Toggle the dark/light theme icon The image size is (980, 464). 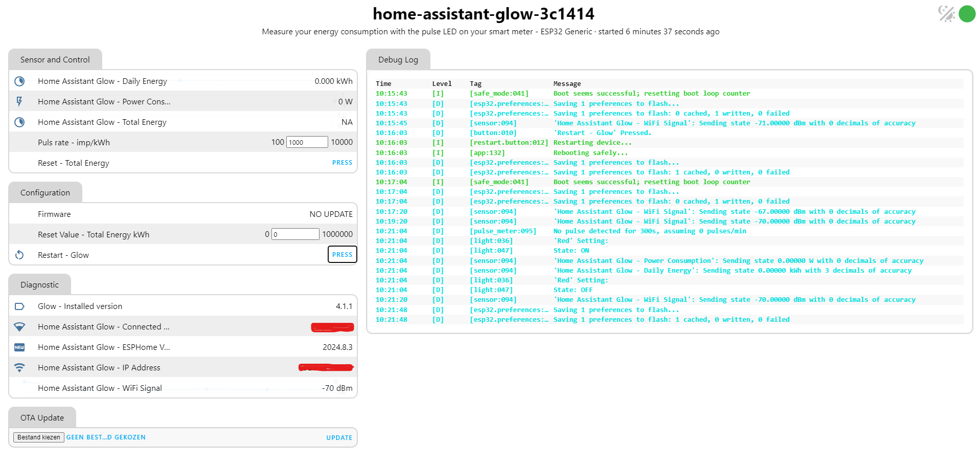click(x=947, y=14)
